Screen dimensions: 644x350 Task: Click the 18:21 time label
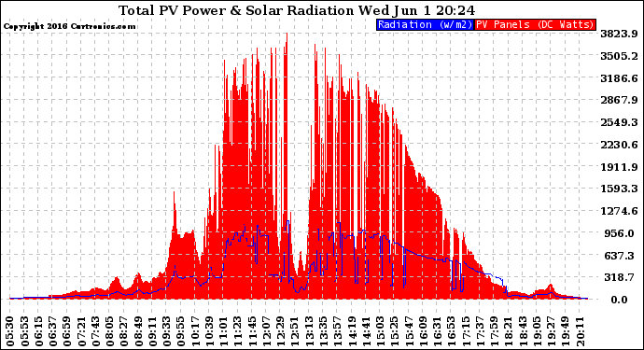pos(508,331)
